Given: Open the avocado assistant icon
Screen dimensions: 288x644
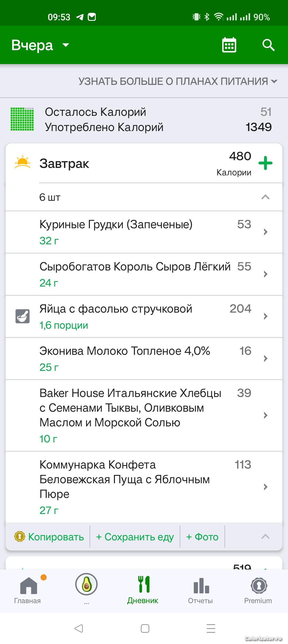Looking at the screenshot, I should pyautogui.click(x=86, y=584).
